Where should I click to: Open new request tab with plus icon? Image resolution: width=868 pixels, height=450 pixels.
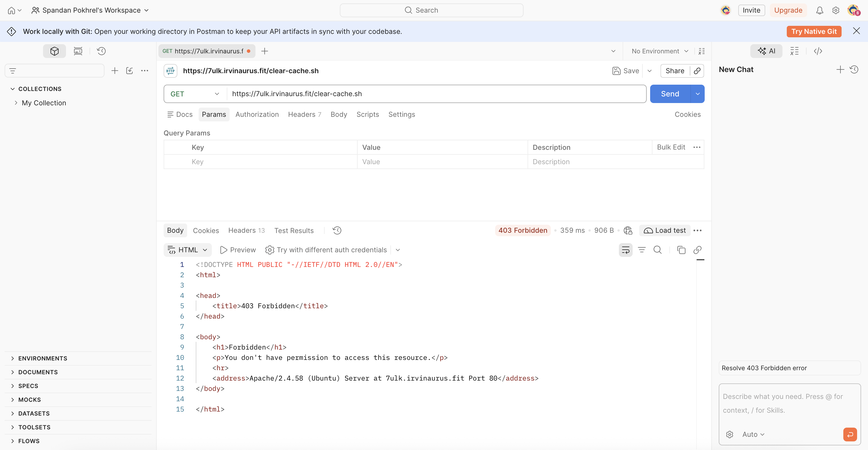(265, 51)
